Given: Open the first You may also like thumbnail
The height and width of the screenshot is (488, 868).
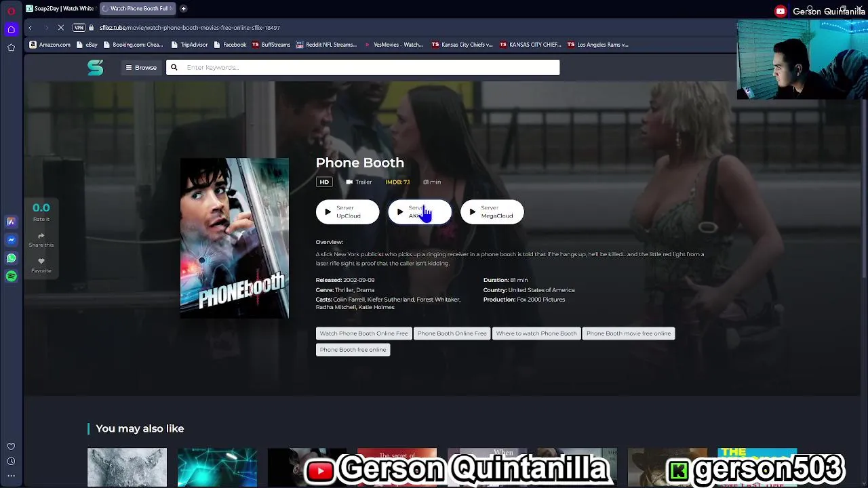Looking at the screenshot, I should (127, 467).
